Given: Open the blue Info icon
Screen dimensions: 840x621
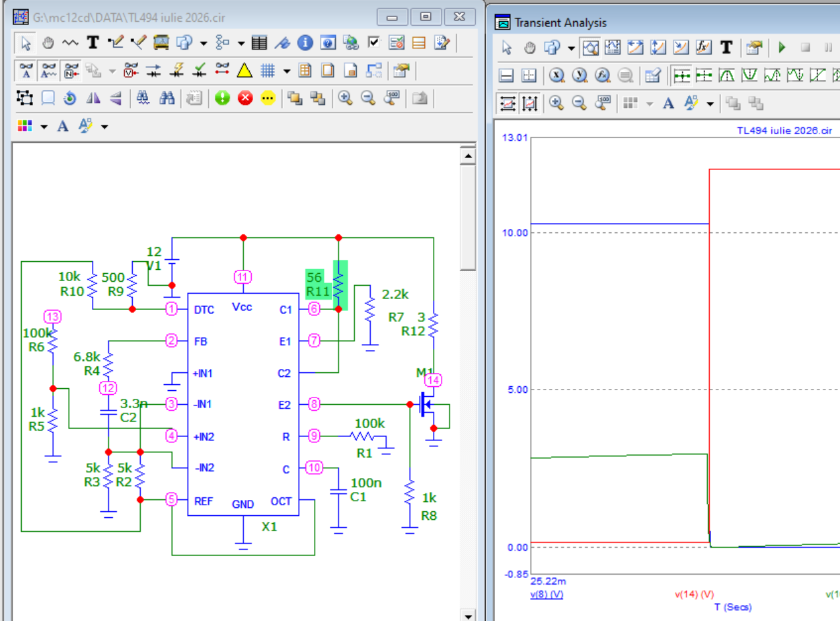Looking at the screenshot, I should tap(305, 43).
